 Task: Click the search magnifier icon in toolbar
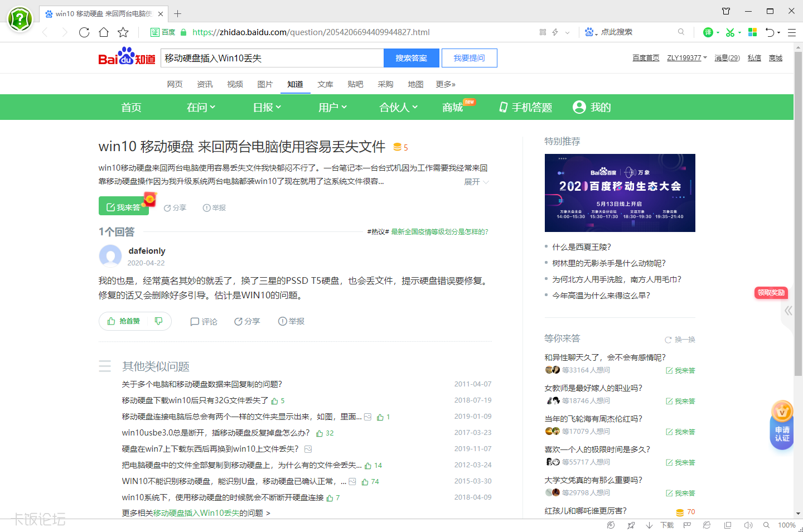pos(681,32)
